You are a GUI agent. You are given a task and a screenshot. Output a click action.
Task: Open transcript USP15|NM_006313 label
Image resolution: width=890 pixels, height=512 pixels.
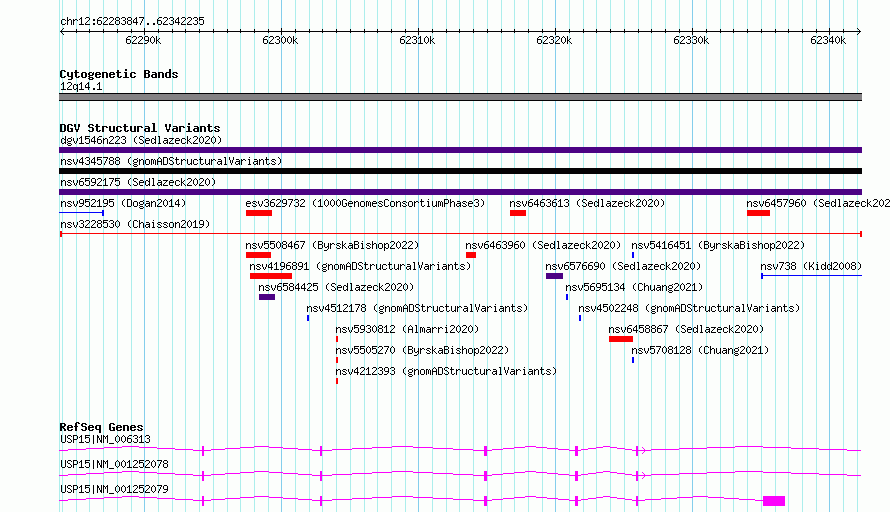point(106,439)
